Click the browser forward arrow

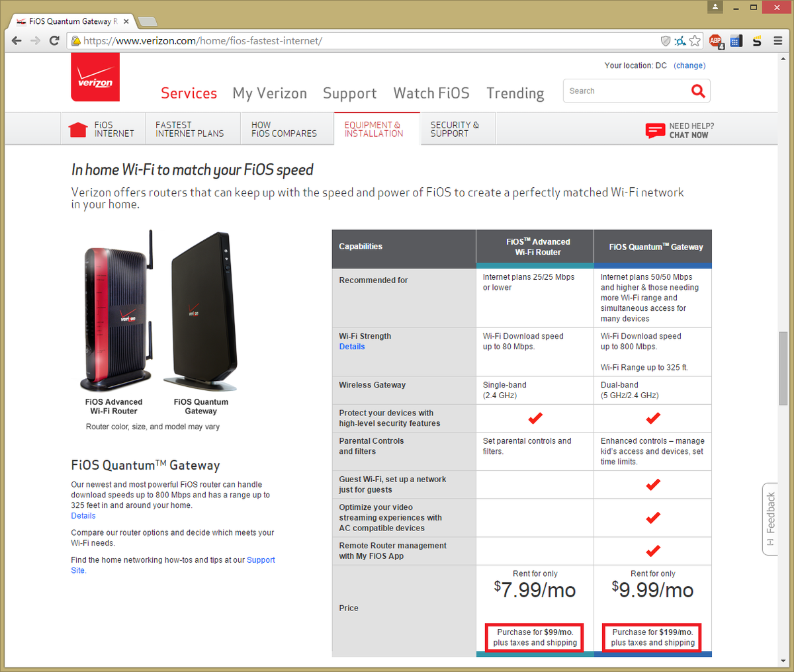35,41
